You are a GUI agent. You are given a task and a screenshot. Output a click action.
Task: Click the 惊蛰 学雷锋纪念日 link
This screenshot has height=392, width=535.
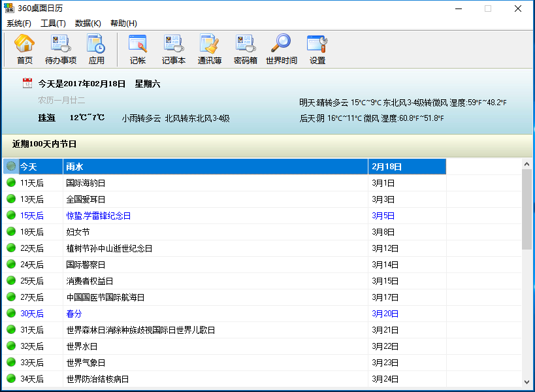(x=98, y=215)
